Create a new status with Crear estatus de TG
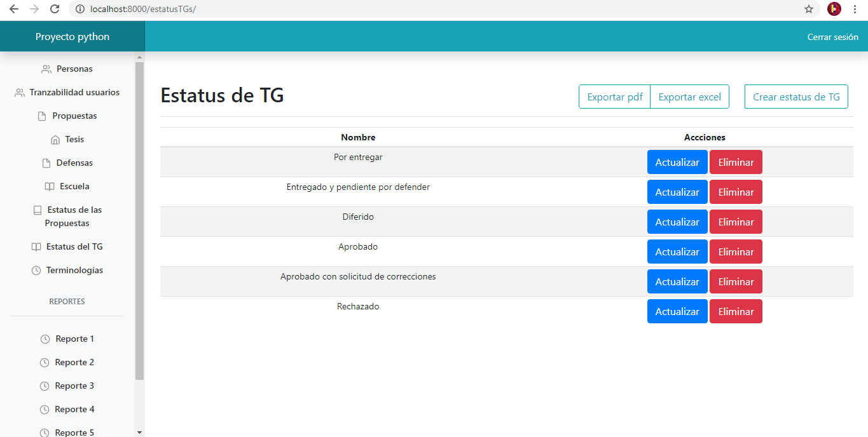Viewport: 868px width, 437px height. [796, 97]
